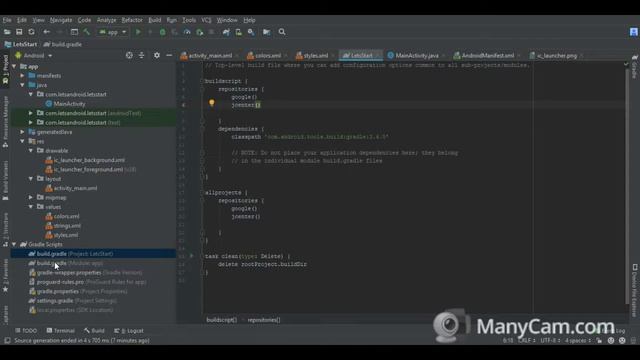Click the Profile app icon
Screen dimensions: 640x360
(187, 32)
